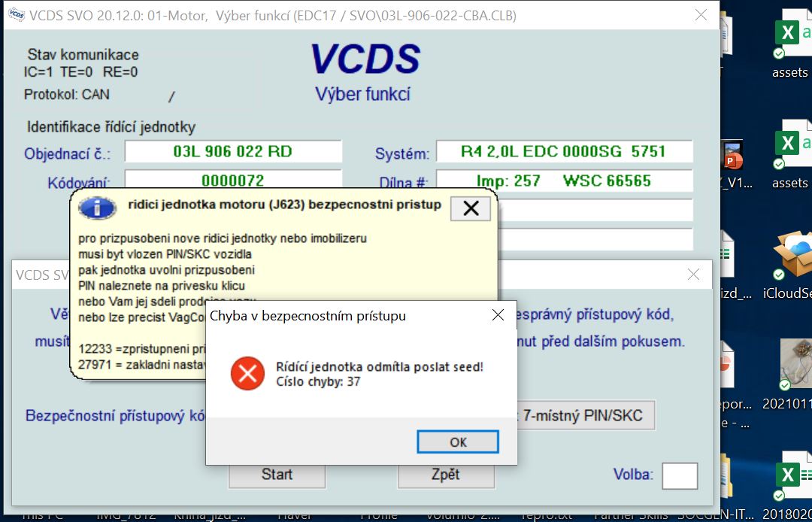This screenshot has width=812, height=522.
Task: Click the red error icon in dialog
Action: pyautogui.click(x=247, y=374)
